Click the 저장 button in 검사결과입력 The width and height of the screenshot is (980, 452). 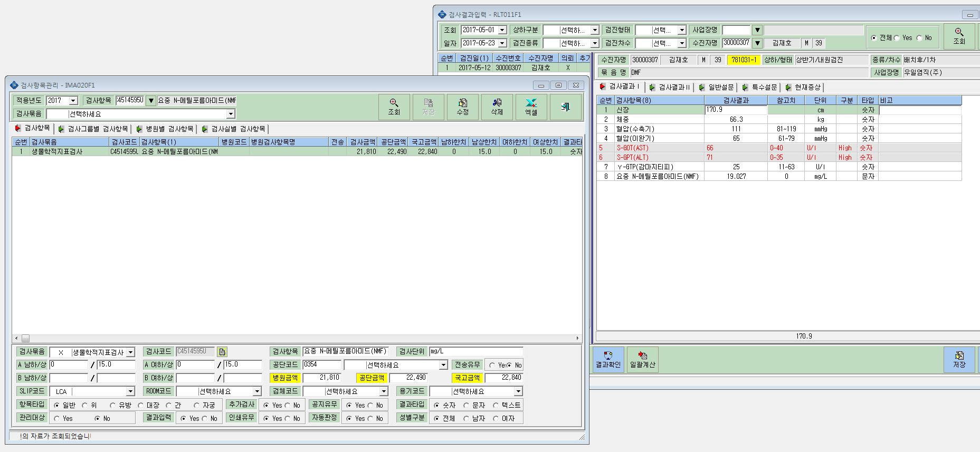point(959,360)
